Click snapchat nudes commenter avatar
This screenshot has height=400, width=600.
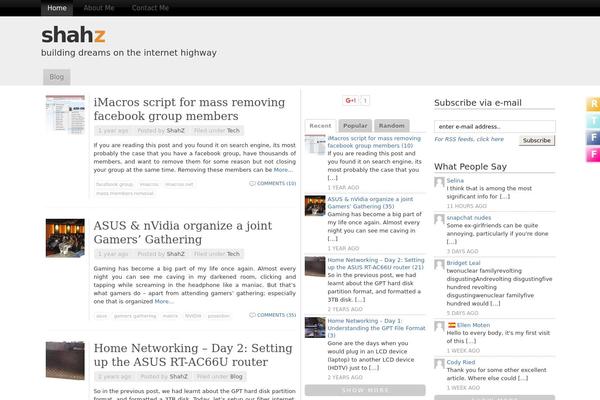[x=439, y=219]
